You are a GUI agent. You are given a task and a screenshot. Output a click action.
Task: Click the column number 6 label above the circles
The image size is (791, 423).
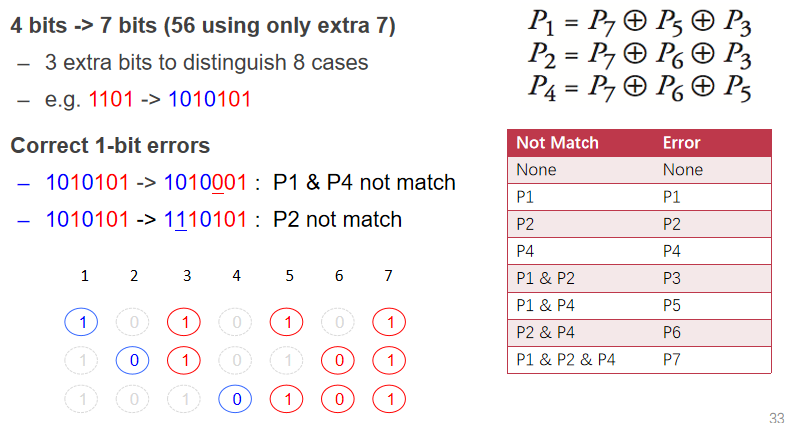(336, 275)
